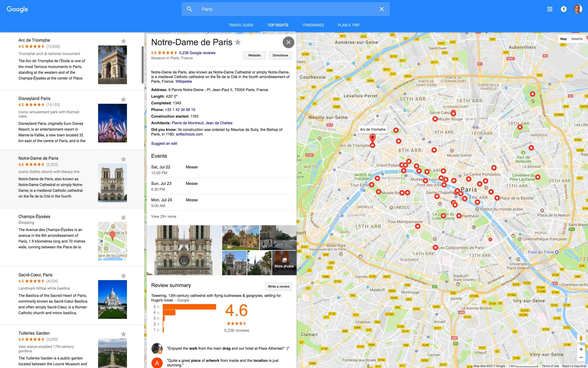Switch map to Satellite view
This screenshot has width=588, height=368.
(x=577, y=39)
